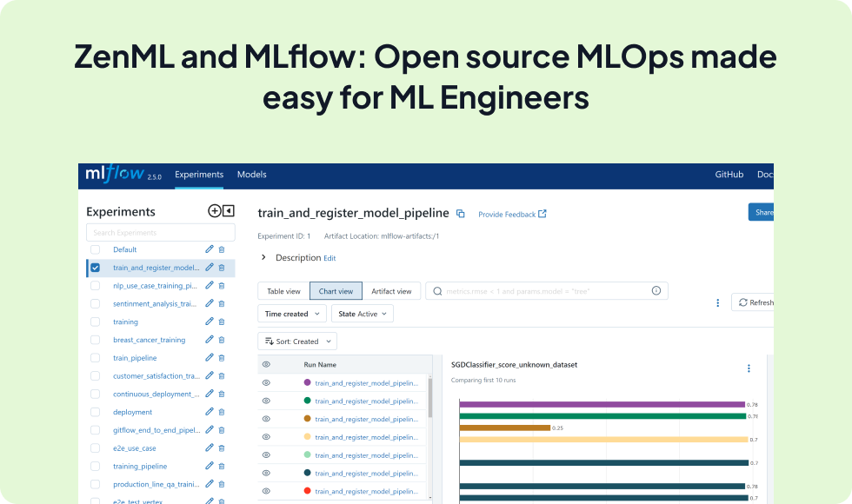The width and height of the screenshot is (852, 504).
Task: Open the overflow menu next to the search bar
Action: tap(717, 302)
